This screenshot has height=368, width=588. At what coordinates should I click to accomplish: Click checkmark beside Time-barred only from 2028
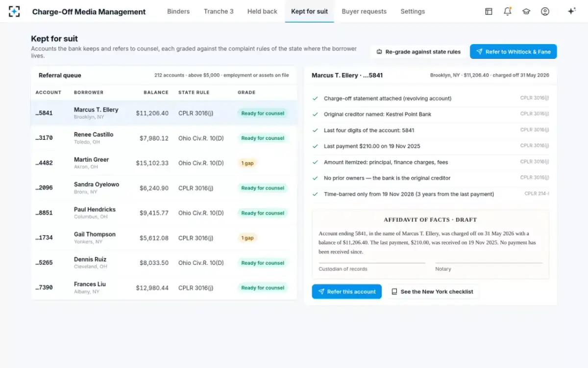(x=315, y=194)
